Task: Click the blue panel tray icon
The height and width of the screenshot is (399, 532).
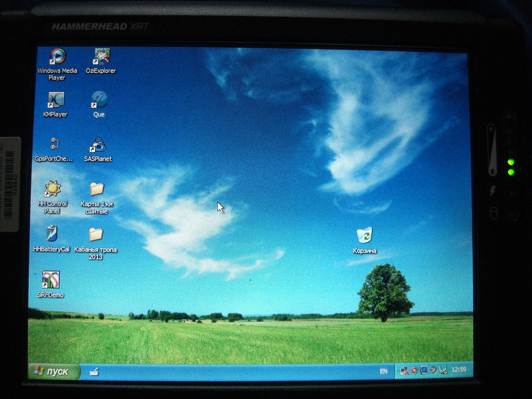Action: 424,370
